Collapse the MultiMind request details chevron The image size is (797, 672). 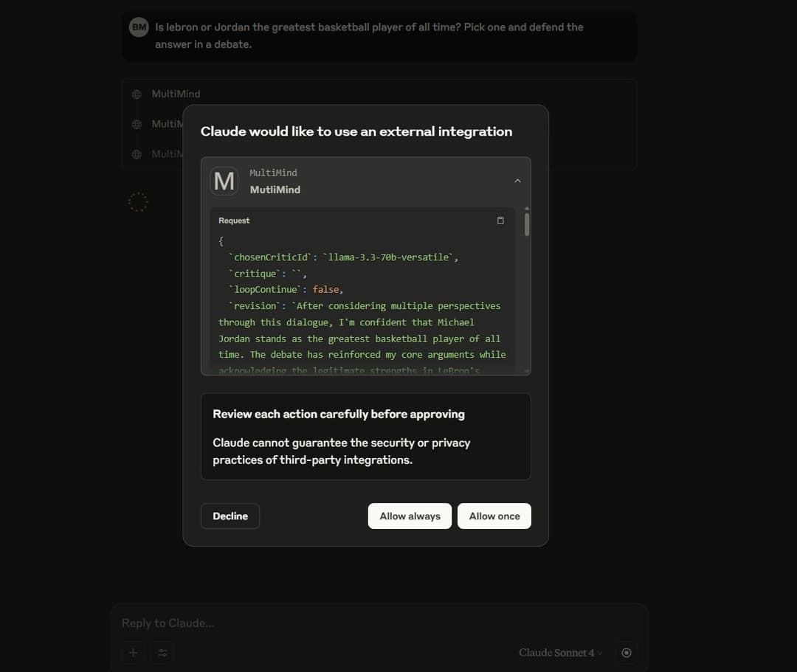[517, 181]
